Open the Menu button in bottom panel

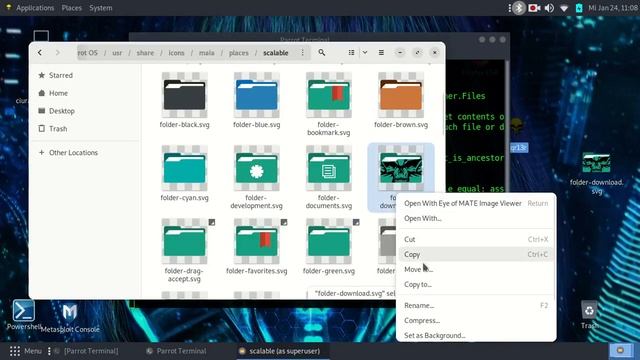click(x=26, y=351)
